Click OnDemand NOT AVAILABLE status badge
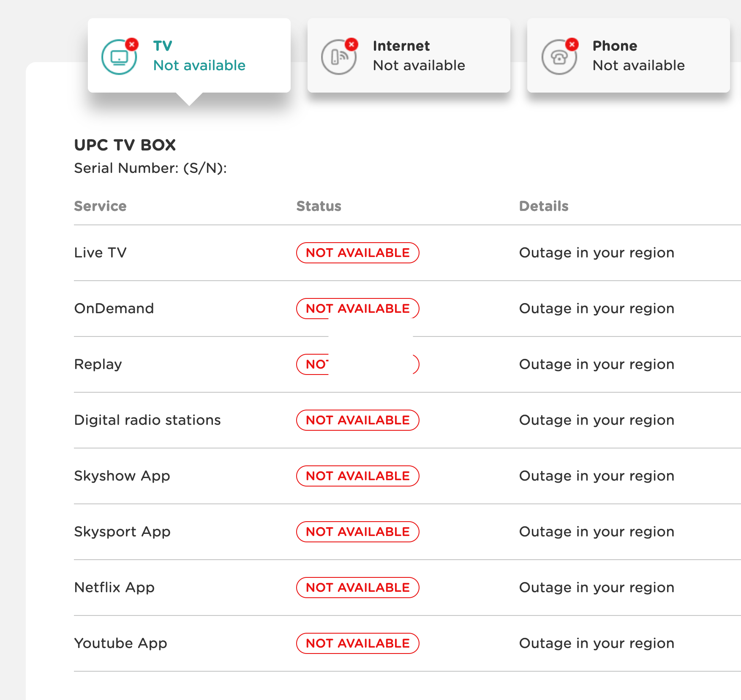Image resolution: width=741 pixels, height=700 pixels. click(357, 309)
